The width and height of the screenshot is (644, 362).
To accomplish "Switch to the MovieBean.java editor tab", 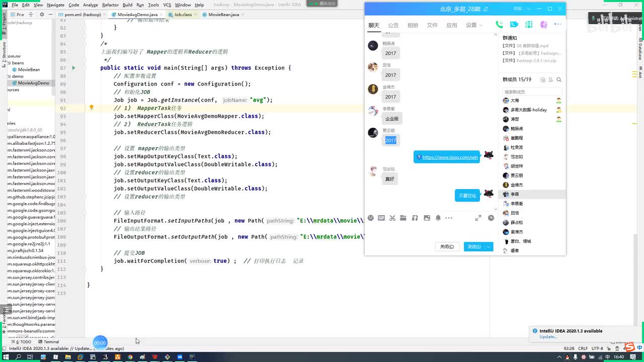I will click(x=223, y=15).
